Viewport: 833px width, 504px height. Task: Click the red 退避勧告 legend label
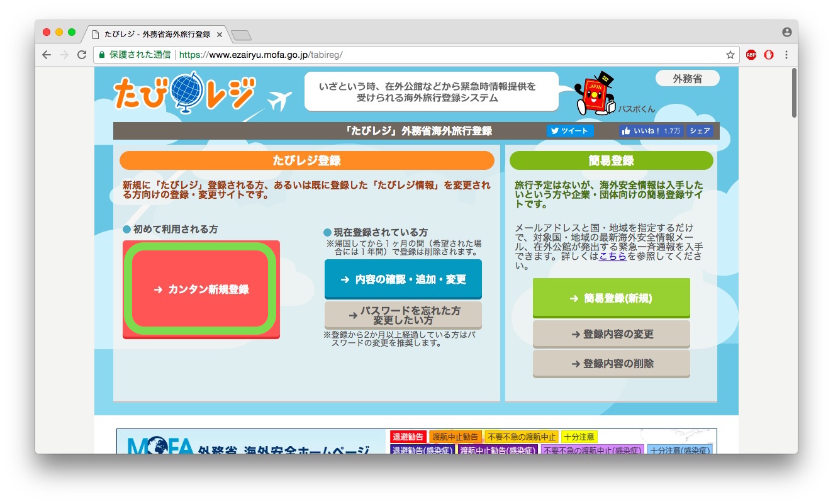coord(408,437)
